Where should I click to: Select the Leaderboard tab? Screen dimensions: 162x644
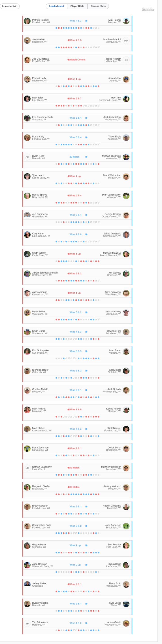click(56, 6)
